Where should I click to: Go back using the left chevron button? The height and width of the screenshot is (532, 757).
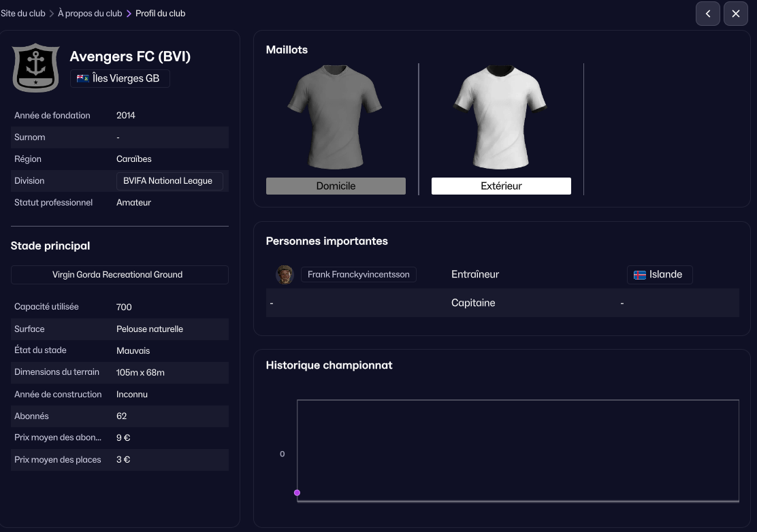(707, 14)
